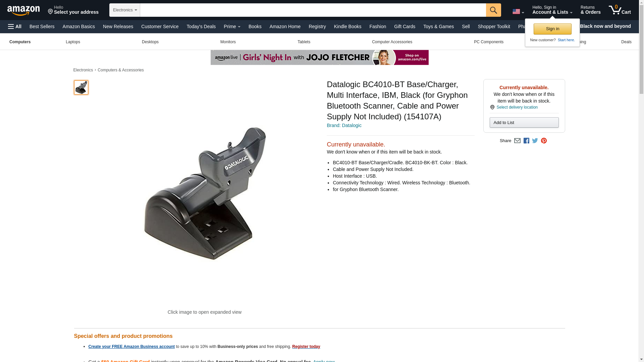Go to the Laptops category tab
This screenshot has height=362, width=644.
pyautogui.click(x=73, y=42)
